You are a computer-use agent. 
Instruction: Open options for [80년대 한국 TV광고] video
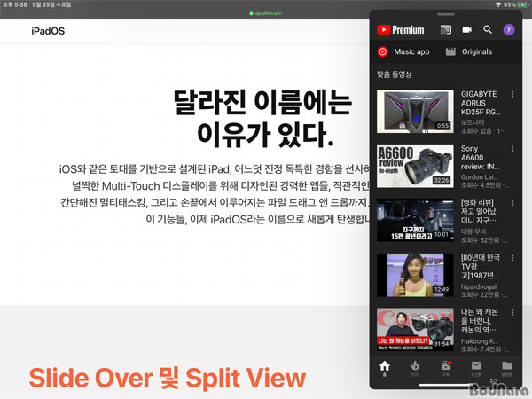tap(512, 258)
